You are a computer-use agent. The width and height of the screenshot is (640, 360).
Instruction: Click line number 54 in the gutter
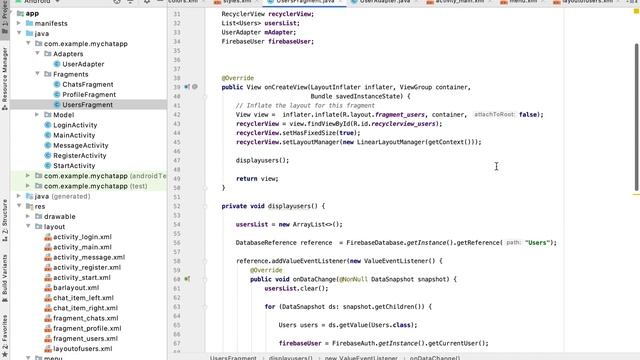177,224
